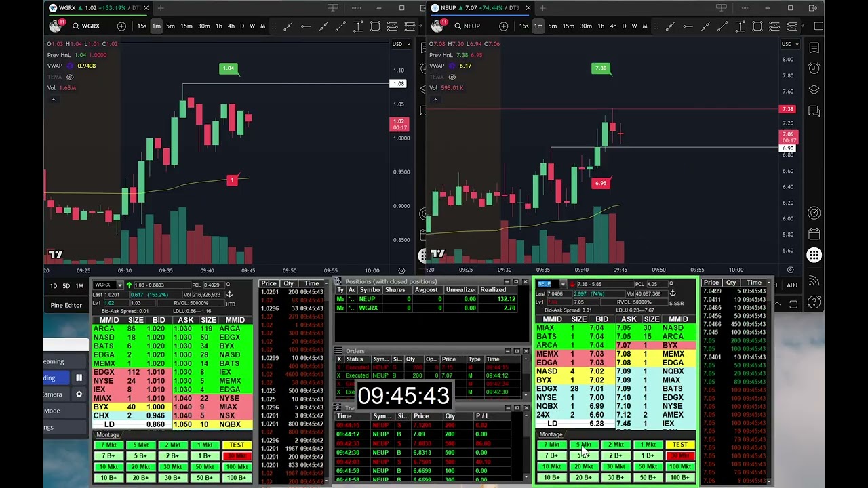This screenshot has width=868, height=488.
Task: Select horizontal line tool in NEUP chart
Action: [688, 26]
